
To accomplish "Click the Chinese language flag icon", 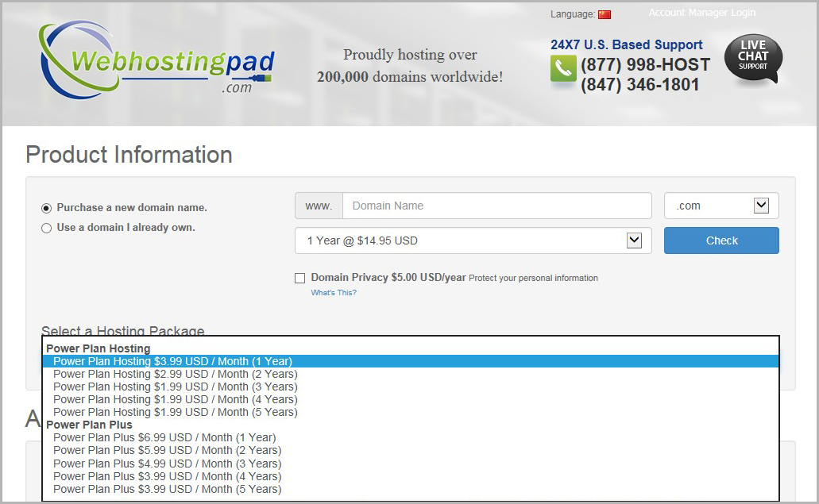I will point(605,14).
